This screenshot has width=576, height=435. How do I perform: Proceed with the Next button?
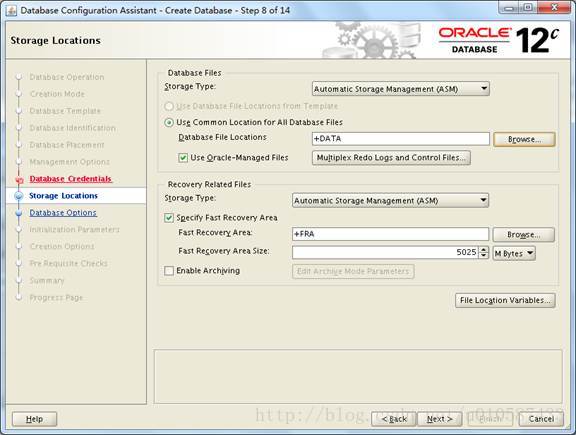point(439,419)
